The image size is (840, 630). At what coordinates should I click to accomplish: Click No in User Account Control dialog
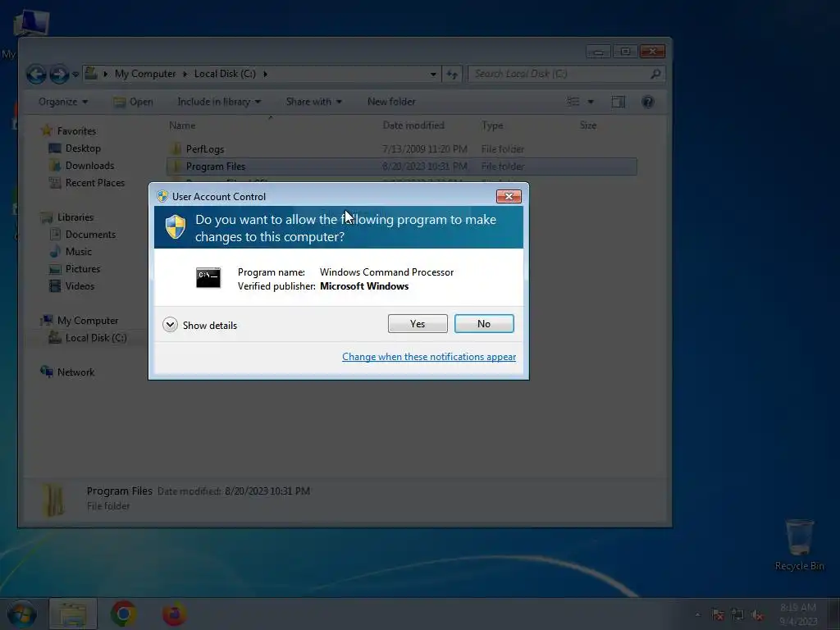coord(484,323)
